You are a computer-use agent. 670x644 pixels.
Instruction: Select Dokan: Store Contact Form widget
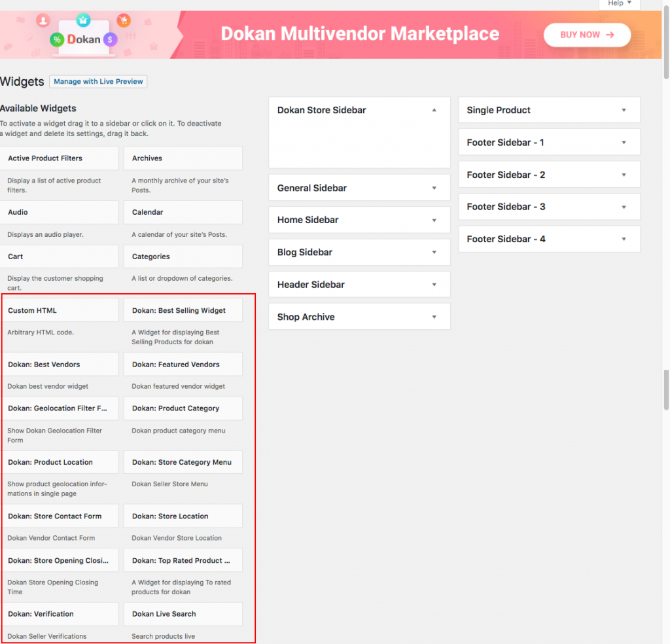click(x=59, y=516)
